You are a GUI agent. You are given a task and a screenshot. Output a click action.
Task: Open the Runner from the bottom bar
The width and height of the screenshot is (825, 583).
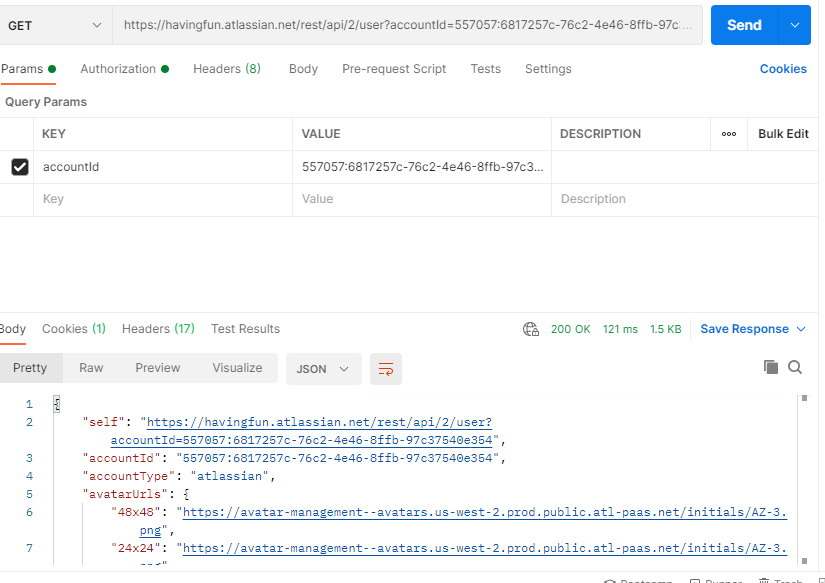click(716, 580)
